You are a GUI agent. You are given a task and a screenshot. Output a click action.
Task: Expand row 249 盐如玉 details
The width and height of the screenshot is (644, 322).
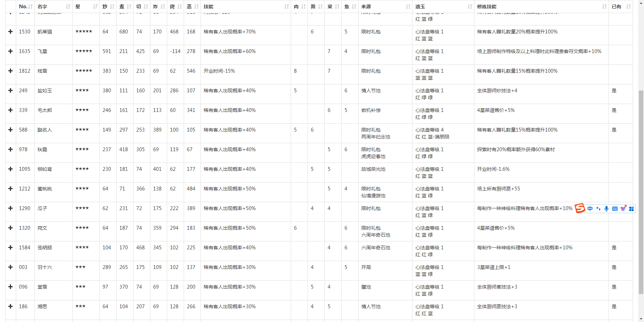click(x=11, y=91)
